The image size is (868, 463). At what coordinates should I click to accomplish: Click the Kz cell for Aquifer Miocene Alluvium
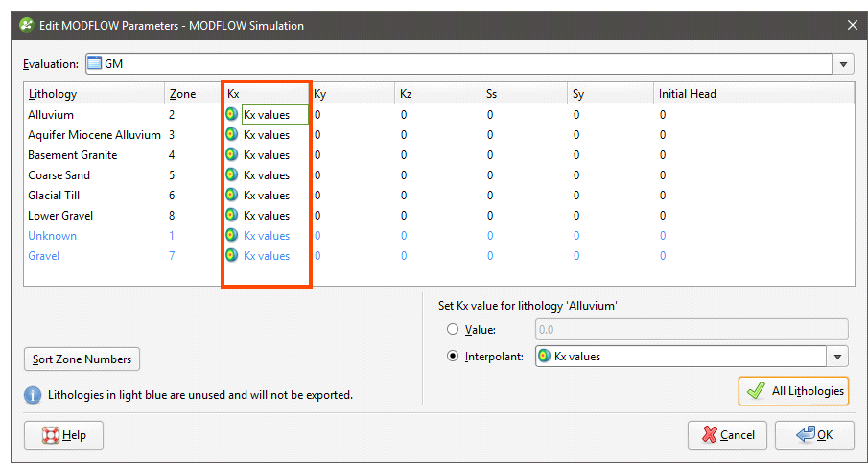click(x=438, y=135)
